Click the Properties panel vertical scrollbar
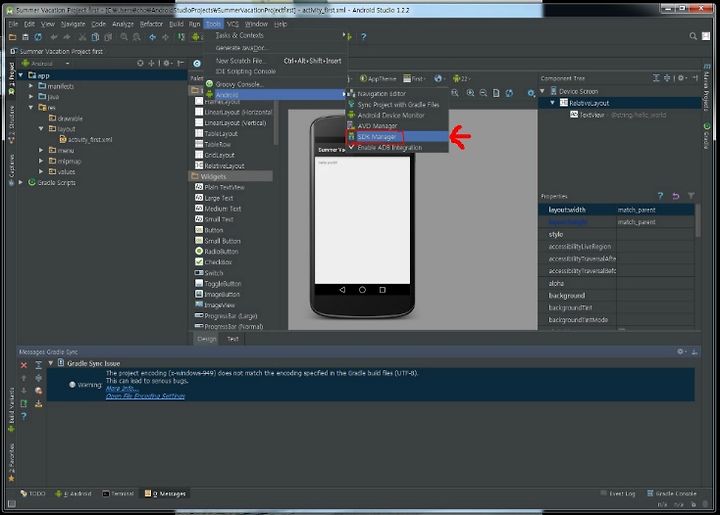 698,220
